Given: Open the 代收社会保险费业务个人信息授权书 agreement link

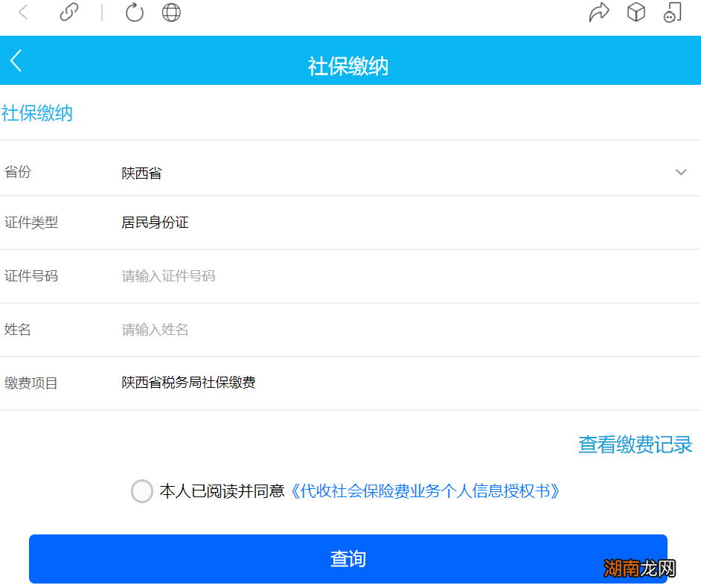Looking at the screenshot, I should click(428, 491).
